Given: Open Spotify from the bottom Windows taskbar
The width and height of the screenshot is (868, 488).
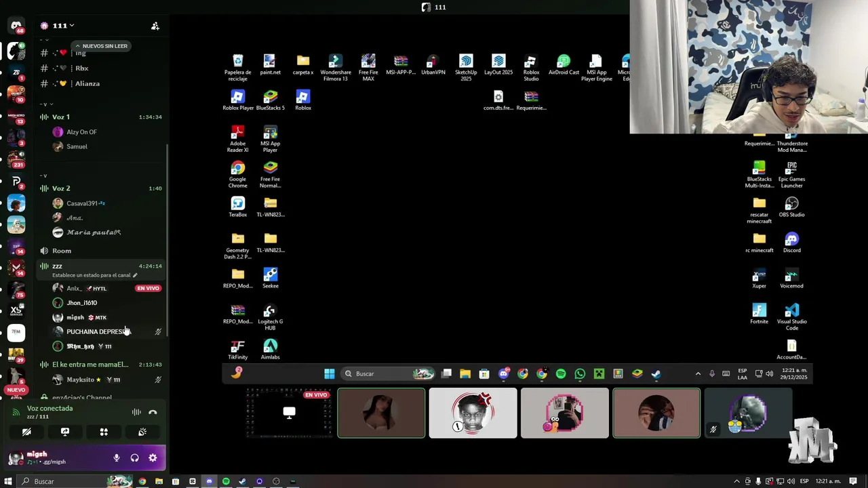Looking at the screenshot, I should tap(226, 481).
